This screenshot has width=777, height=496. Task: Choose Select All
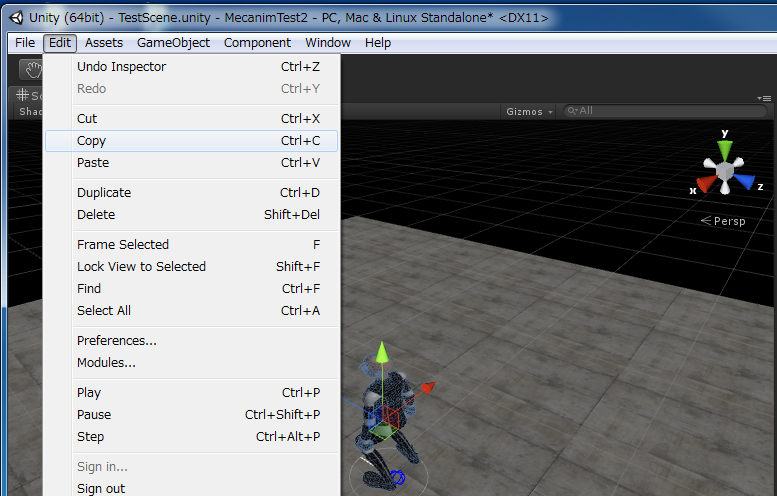pos(191,311)
